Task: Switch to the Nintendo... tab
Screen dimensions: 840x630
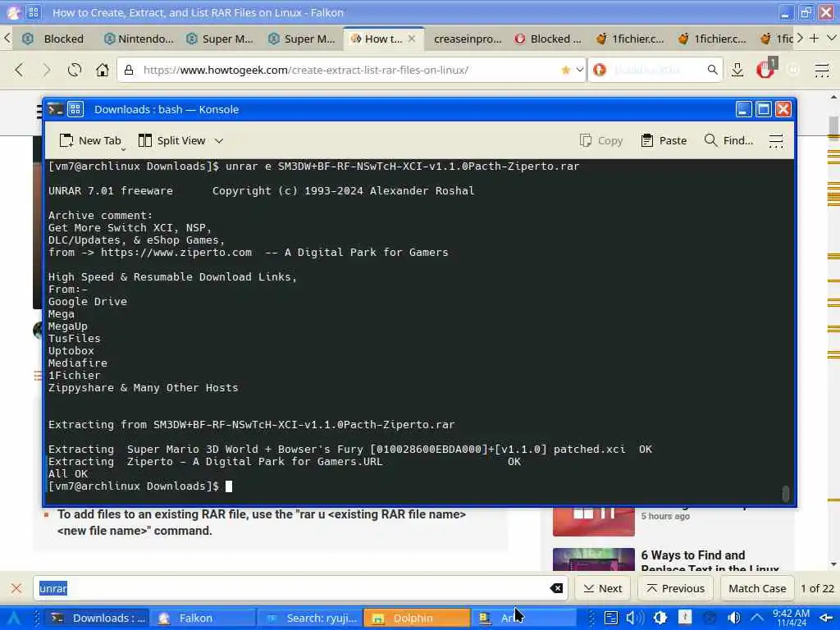Action: 139,39
